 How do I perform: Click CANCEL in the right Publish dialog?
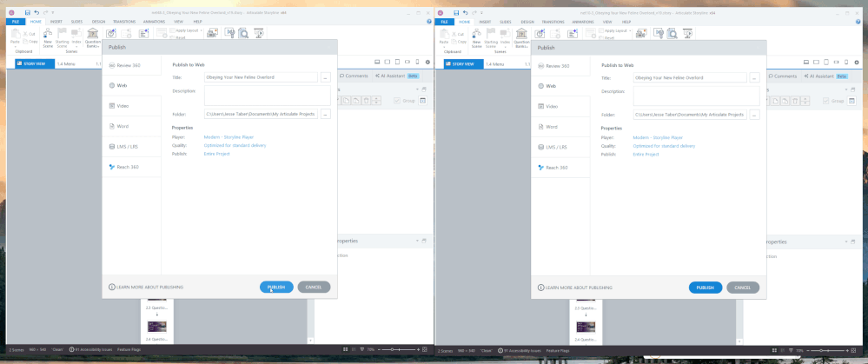[743, 288]
